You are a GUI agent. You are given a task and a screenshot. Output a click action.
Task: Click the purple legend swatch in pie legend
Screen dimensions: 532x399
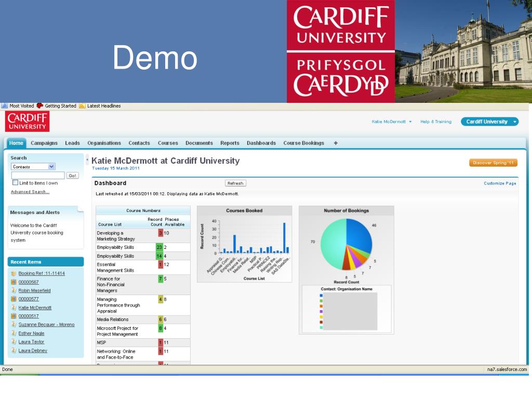coord(321,311)
